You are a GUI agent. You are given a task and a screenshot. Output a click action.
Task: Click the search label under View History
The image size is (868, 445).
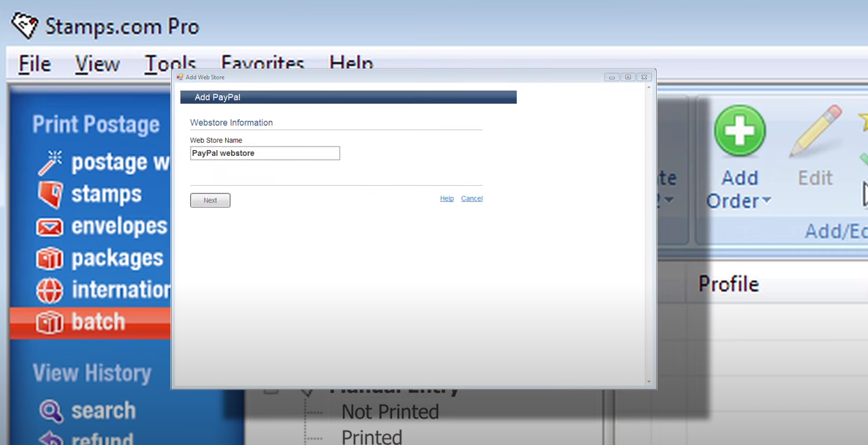pyautogui.click(x=104, y=411)
